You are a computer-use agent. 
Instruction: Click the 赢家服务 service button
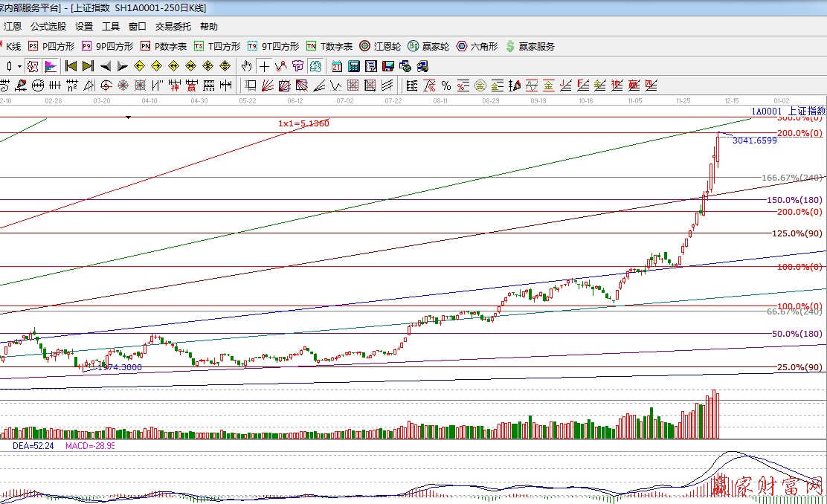[x=530, y=46]
